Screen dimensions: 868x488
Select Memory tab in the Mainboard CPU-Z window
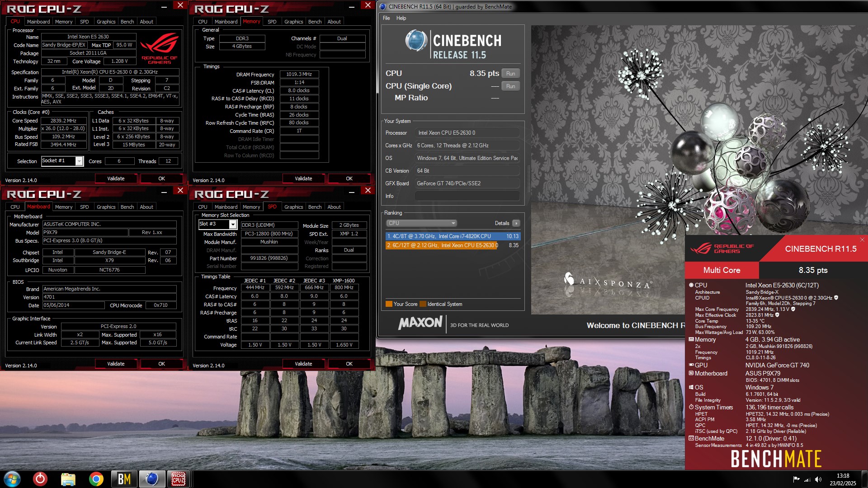[64, 207]
